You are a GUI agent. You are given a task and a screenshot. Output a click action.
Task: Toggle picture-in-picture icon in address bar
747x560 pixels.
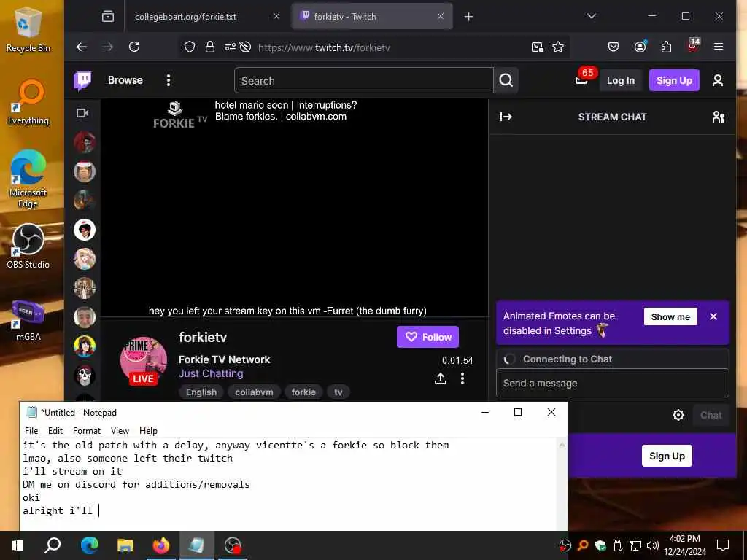[x=538, y=47]
